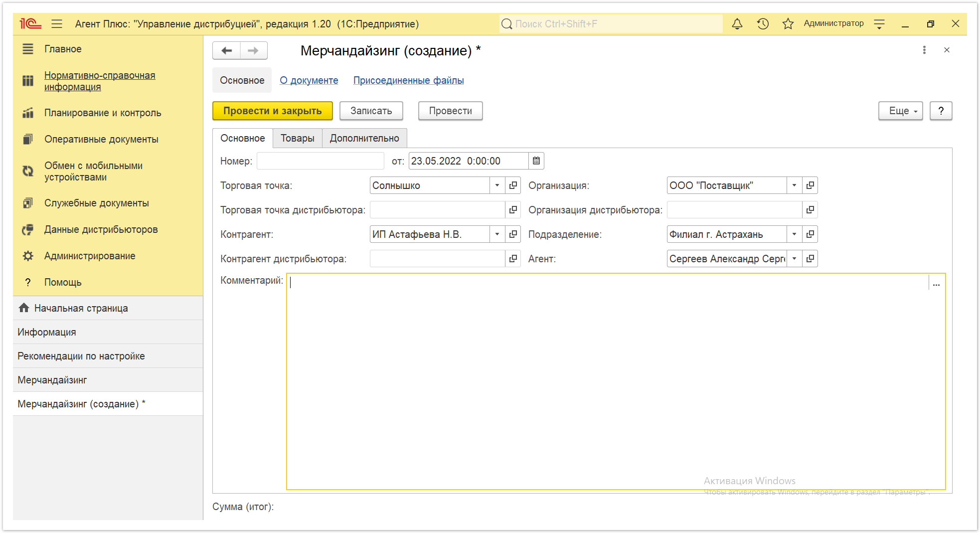The height and width of the screenshot is (533, 980).
Task: Open Нормативно-справочная информация section
Action: (108, 81)
